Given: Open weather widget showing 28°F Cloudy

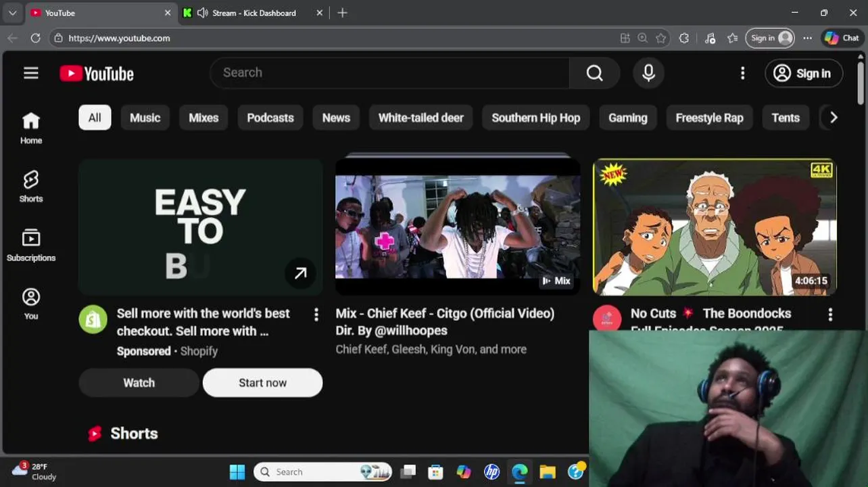Looking at the screenshot, I should (x=35, y=471).
